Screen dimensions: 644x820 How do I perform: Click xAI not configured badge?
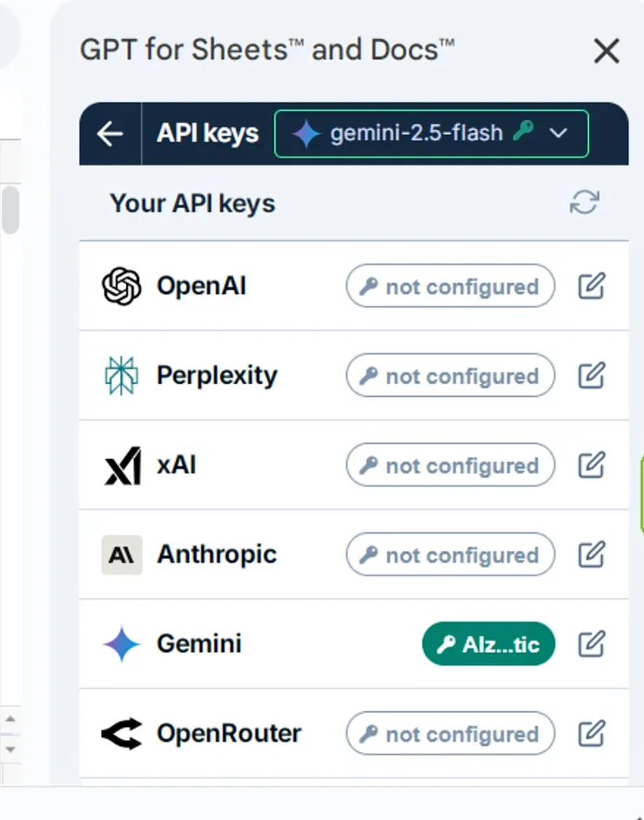click(450, 465)
